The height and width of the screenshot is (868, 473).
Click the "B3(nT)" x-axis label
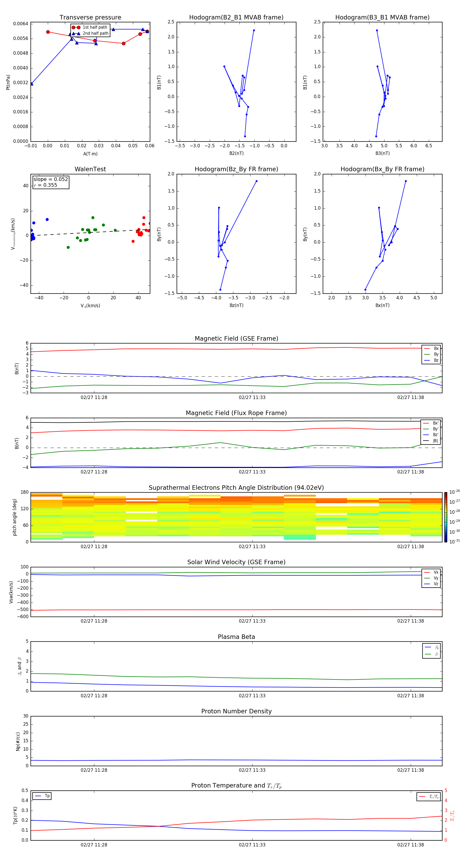tap(382, 153)
